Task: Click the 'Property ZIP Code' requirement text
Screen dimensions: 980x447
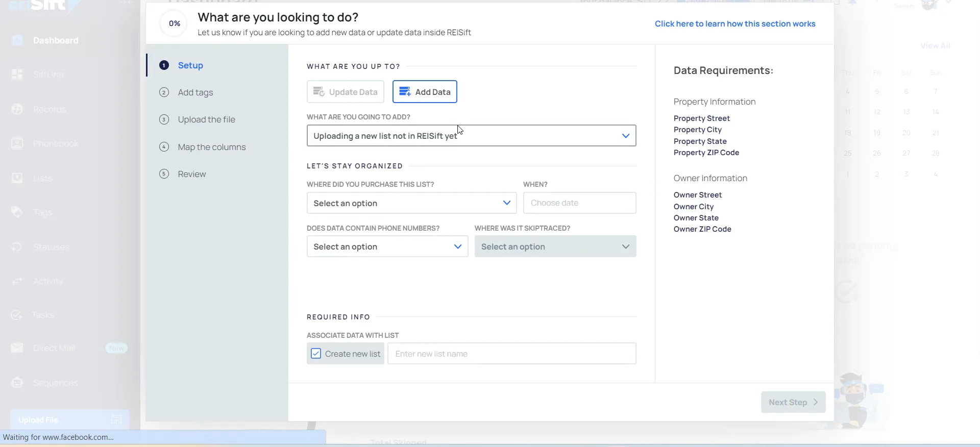Action: (x=706, y=153)
